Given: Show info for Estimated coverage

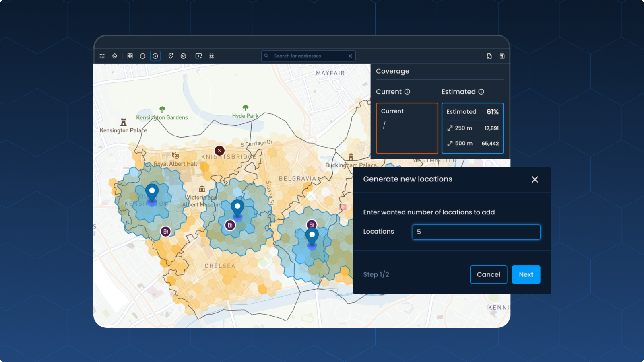Looking at the screenshot, I should pyautogui.click(x=481, y=92).
